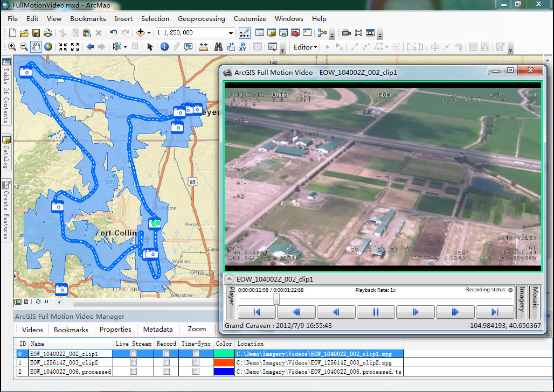Enable Live Stream for EOW_104002Z_006.processed

coord(133,372)
